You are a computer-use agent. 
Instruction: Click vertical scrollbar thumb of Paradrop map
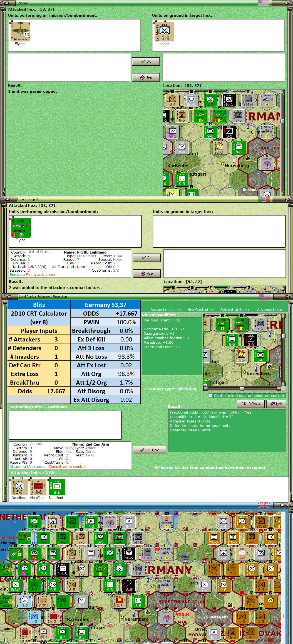(282, 121)
